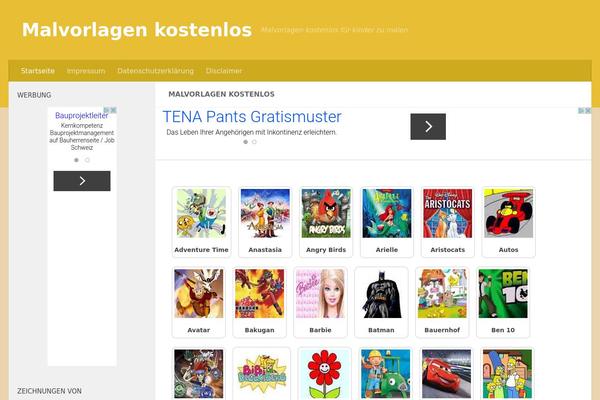Click the Malvorlagen kostenlos site title
This screenshot has width=600, height=400.
tap(136, 30)
